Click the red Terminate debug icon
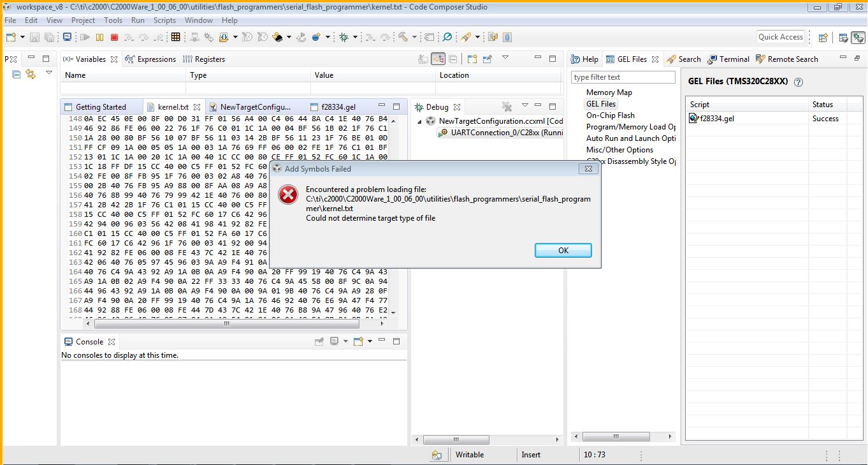The image size is (868, 465). tap(115, 37)
